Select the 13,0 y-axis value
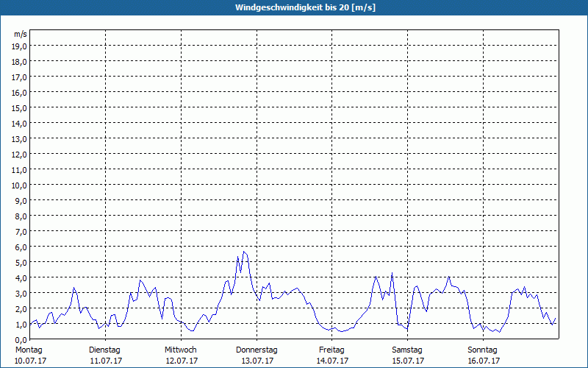The image size is (588, 368). point(19,139)
